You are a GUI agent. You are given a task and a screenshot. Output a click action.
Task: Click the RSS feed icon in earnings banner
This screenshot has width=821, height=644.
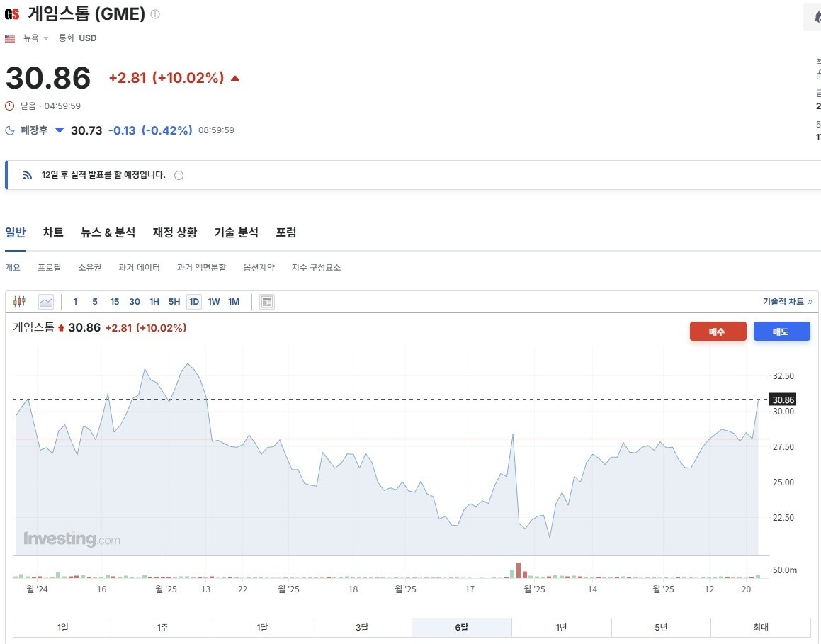[27, 176]
